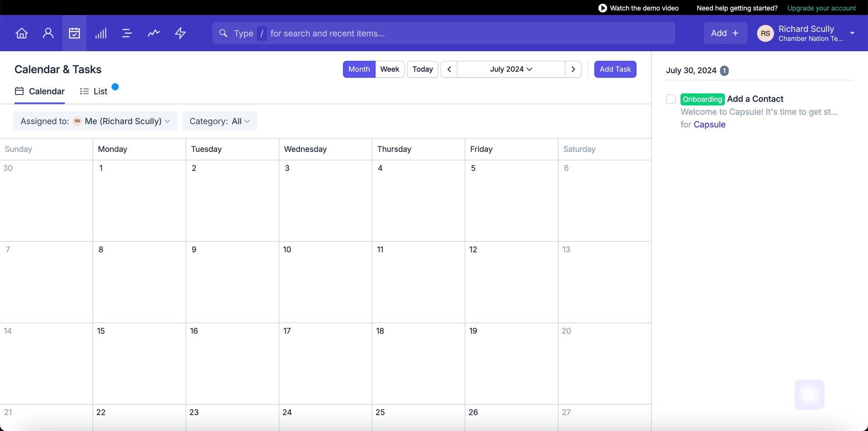Select Monday July 15 cell
The height and width of the screenshot is (431, 868).
(139, 363)
